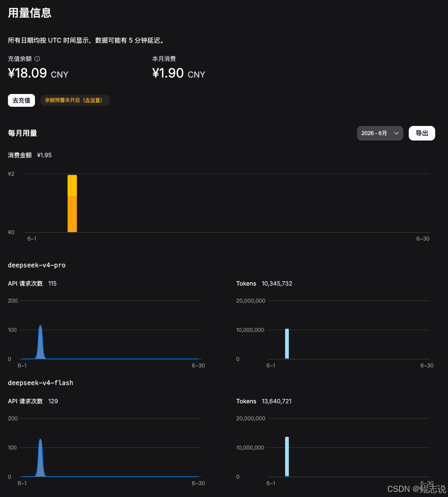Click the ¥2 axis label on spending chart
Image resolution: width=448 pixels, height=497 pixels.
click(x=11, y=174)
